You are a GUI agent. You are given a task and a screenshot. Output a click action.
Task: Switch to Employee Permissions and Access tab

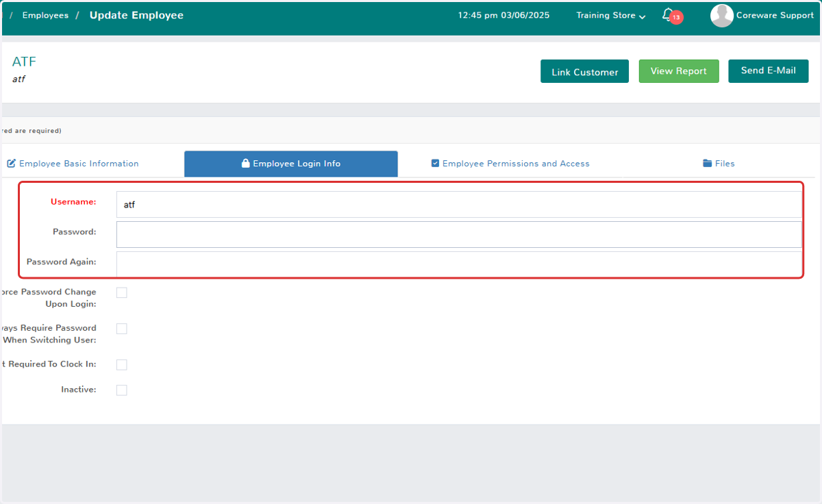(x=510, y=164)
